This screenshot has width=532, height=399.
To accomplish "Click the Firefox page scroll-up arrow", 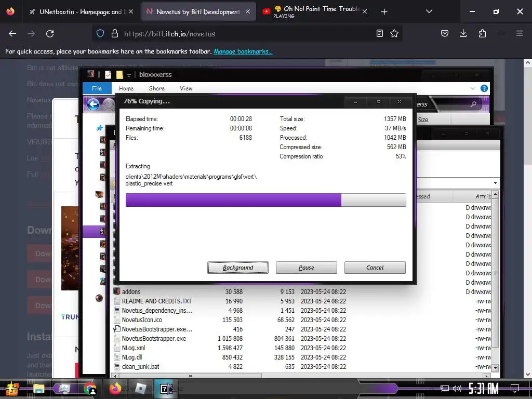I will pyautogui.click(x=528, y=63).
